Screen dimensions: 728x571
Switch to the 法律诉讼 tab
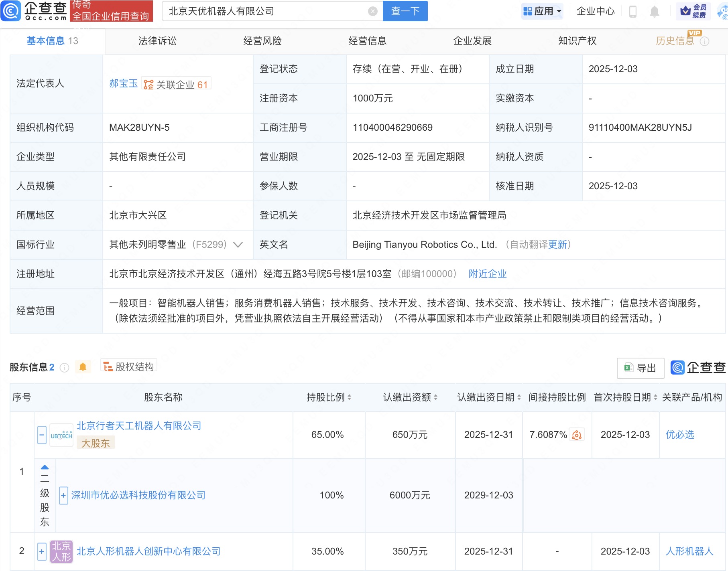[157, 41]
